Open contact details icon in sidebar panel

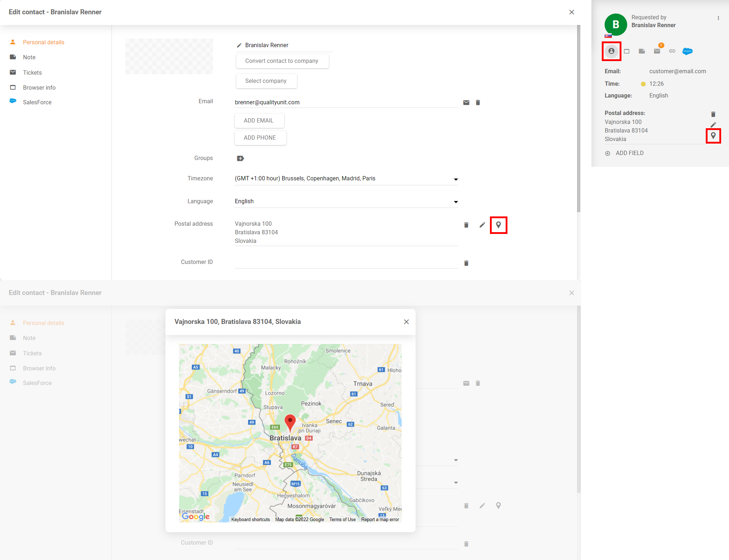[x=611, y=51]
